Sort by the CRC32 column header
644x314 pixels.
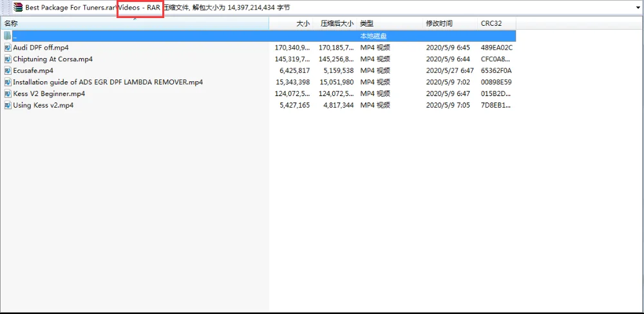497,24
